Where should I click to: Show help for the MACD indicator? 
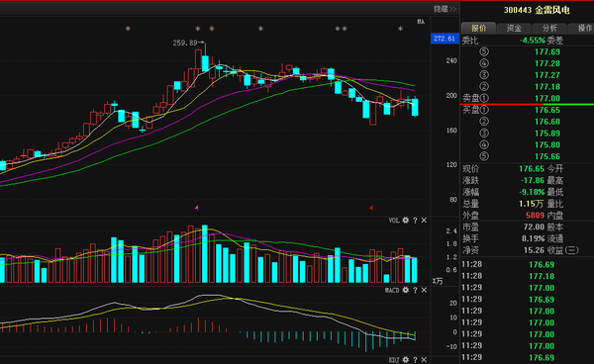point(415,290)
